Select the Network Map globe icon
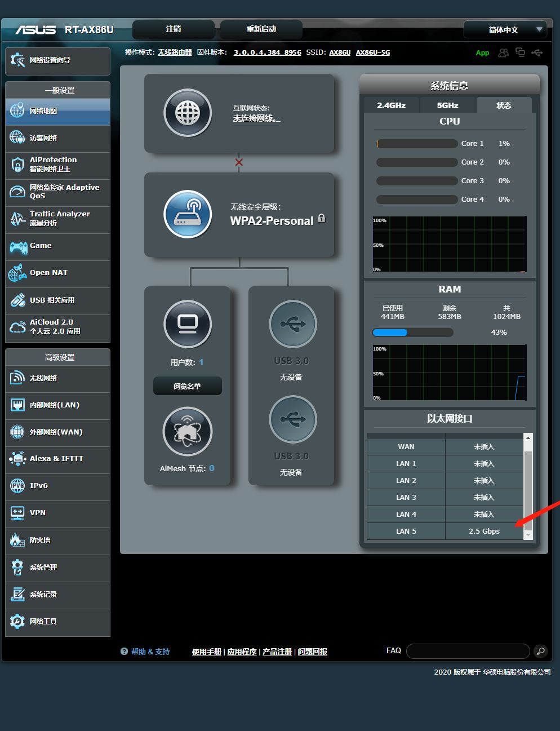560x731 pixels. [17, 110]
